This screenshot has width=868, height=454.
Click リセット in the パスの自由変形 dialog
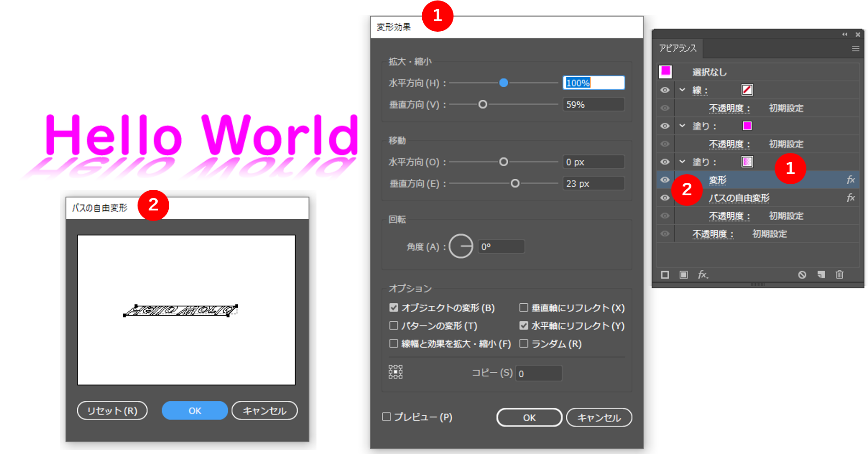tap(112, 410)
